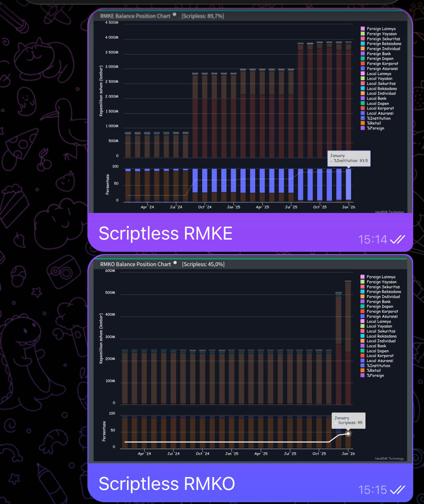This screenshot has height=504, width=424.
Task: Select Local Dapen entry in RMKO legend
Action: [375, 351]
